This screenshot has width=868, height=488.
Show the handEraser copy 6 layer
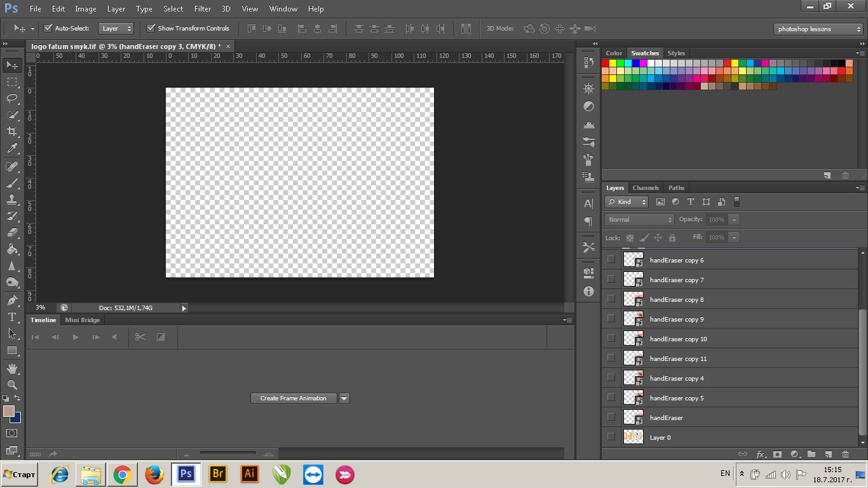click(611, 260)
